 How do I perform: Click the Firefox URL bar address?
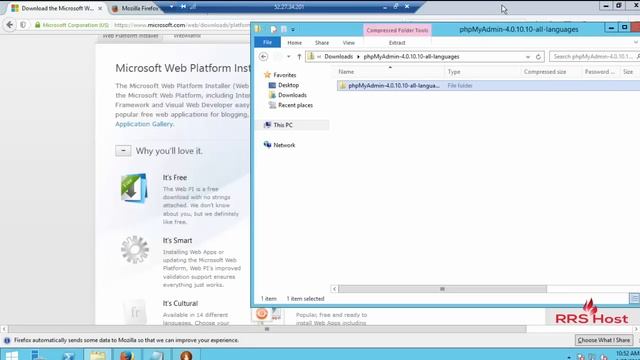[x=181, y=25]
